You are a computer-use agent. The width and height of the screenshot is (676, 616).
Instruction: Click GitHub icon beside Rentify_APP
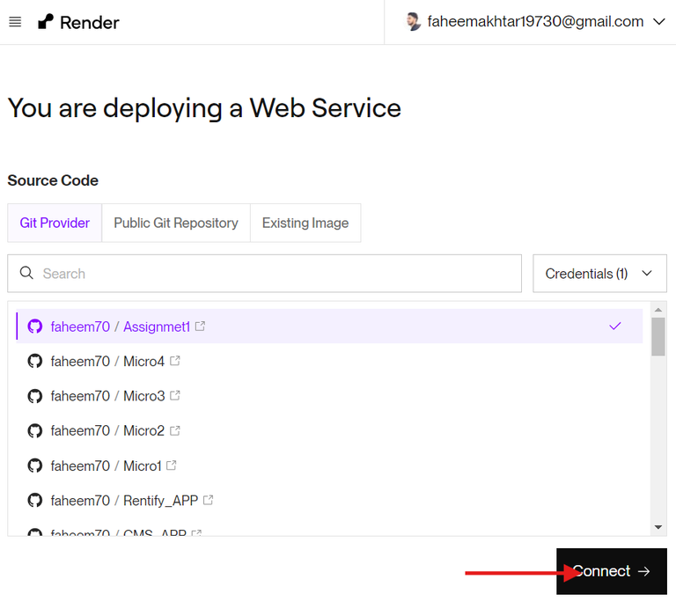point(35,501)
